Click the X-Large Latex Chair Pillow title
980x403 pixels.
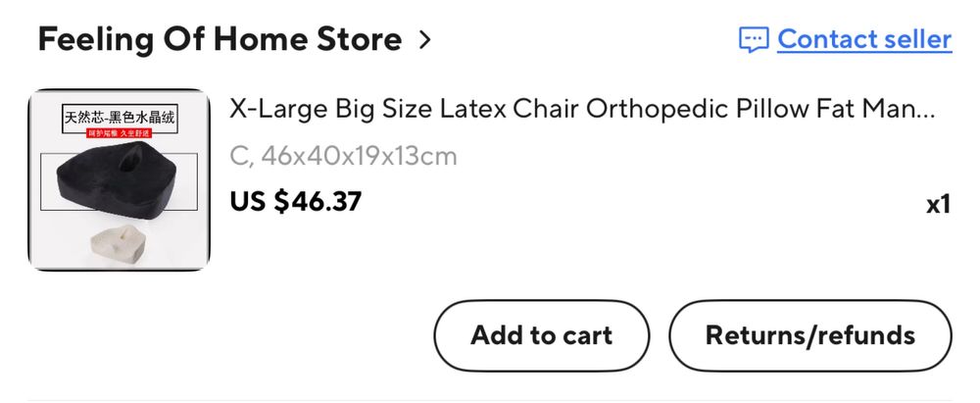click(582, 108)
